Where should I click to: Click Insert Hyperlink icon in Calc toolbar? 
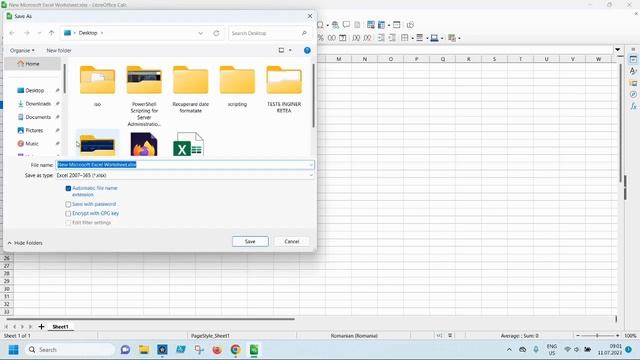(x=335, y=25)
